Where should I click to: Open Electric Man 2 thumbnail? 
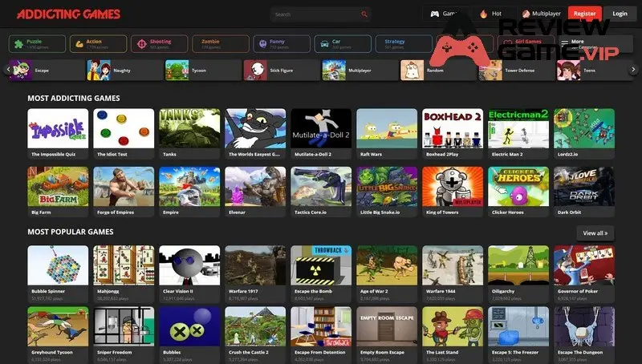point(518,128)
